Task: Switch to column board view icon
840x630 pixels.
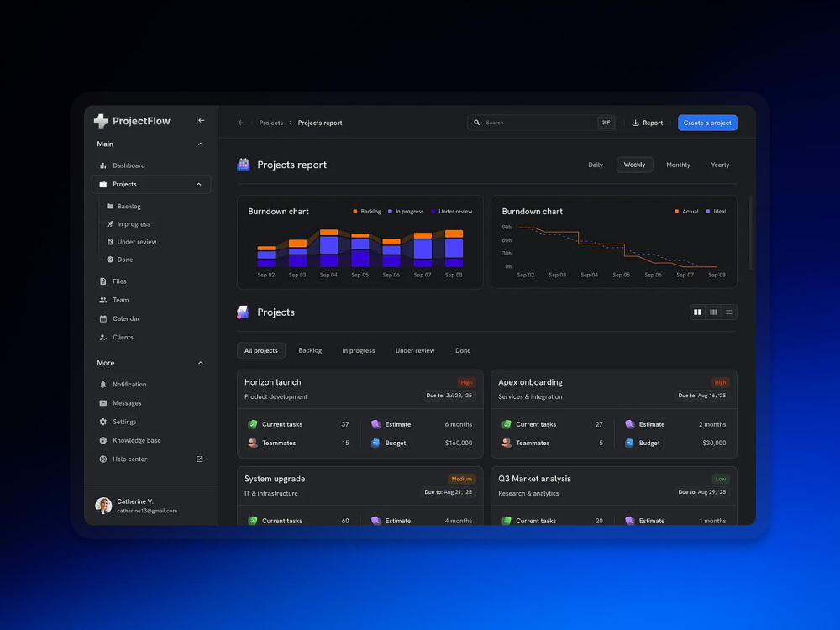Action: [x=713, y=312]
